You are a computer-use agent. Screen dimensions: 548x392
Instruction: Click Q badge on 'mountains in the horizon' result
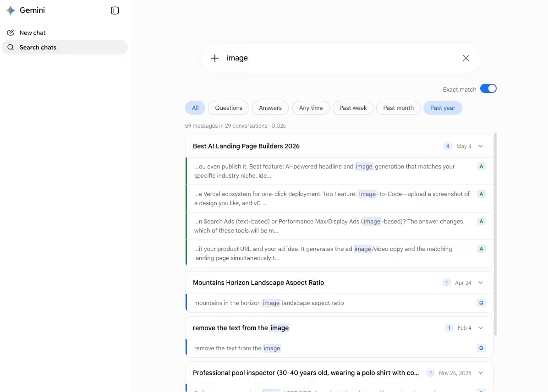(x=481, y=303)
